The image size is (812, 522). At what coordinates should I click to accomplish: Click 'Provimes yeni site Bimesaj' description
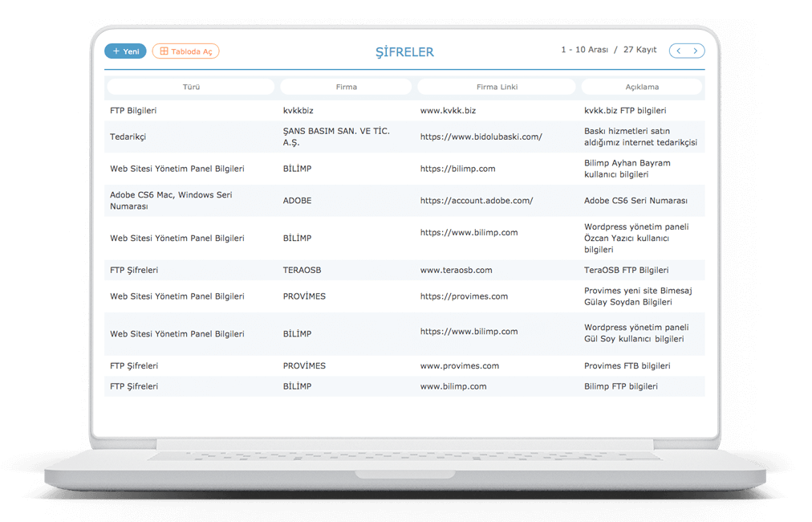638,296
